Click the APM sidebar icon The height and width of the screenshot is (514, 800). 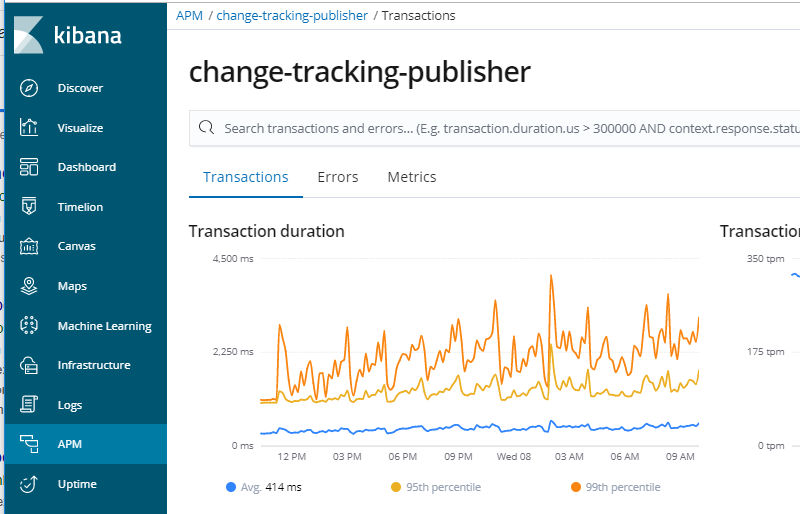29,444
